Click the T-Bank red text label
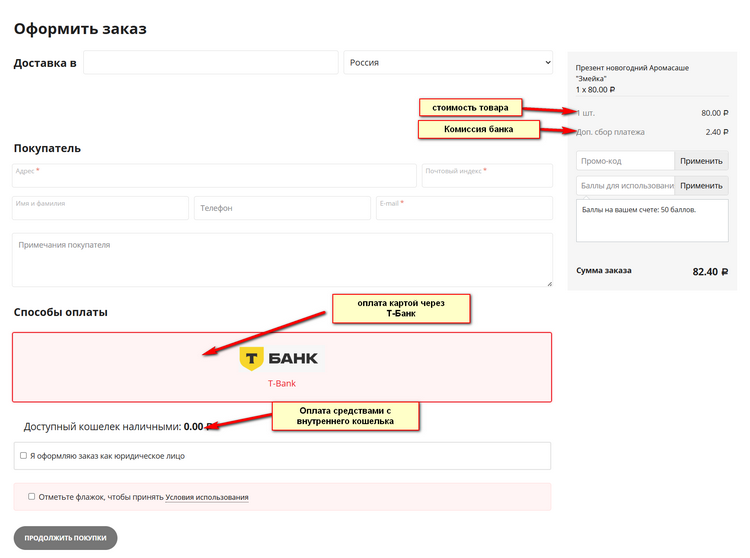 coord(281,383)
